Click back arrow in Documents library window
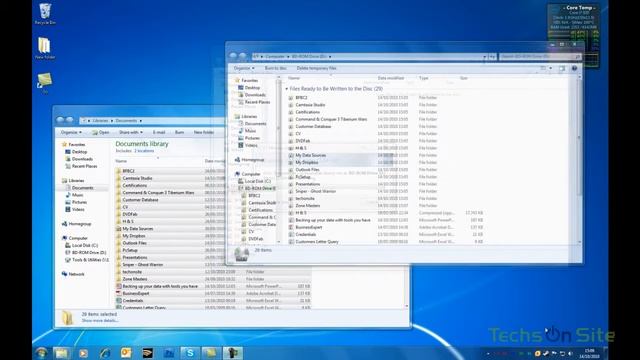The image size is (640, 360). pyautogui.click(x=60, y=120)
